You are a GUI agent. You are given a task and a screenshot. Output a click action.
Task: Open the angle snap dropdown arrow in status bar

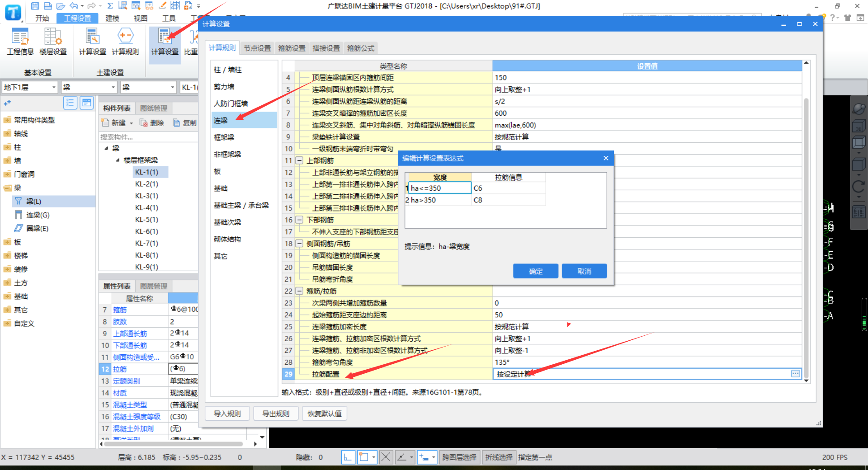pyautogui.click(x=411, y=457)
